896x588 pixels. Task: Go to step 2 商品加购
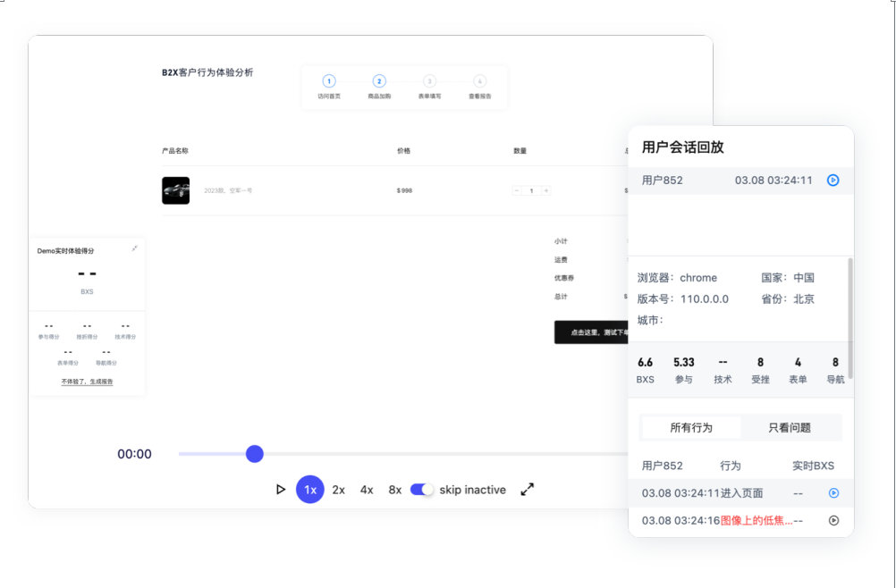(x=379, y=88)
